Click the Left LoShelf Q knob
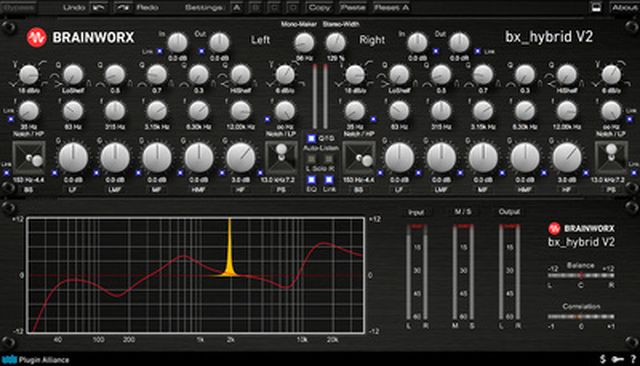Image resolution: width=640 pixels, height=366 pixels. (73, 75)
